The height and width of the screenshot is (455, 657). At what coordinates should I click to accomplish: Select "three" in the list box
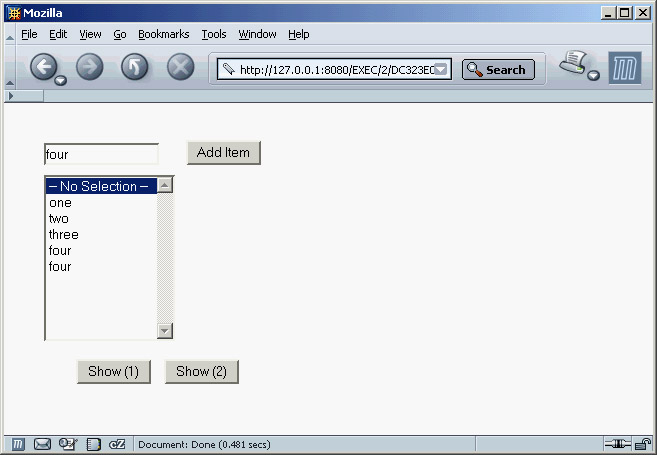pos(64,235)
